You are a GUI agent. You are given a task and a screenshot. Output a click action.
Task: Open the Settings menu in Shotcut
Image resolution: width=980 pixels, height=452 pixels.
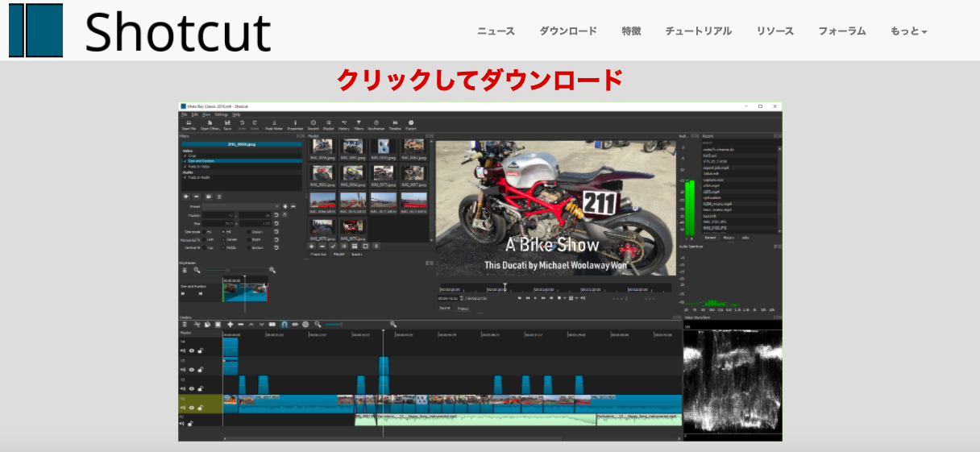click(x=222, y=114)
